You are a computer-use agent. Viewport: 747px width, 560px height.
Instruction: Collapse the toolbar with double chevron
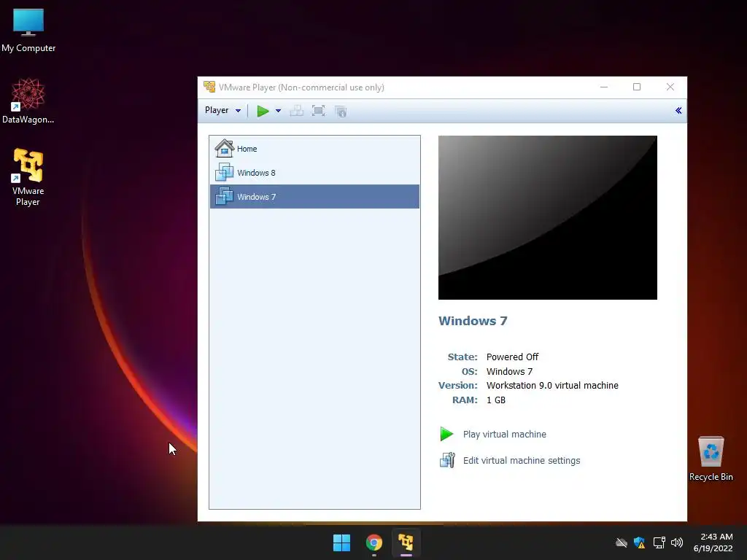678,111
